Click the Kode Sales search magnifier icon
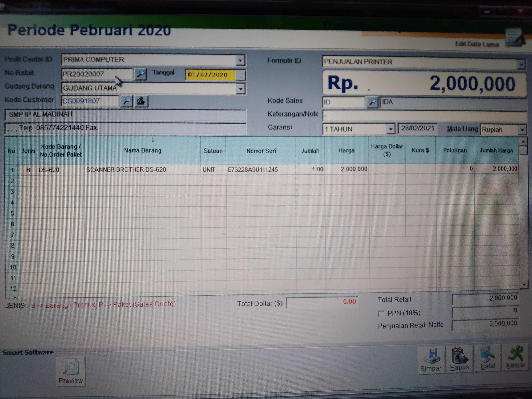 [x=372, y=102]
